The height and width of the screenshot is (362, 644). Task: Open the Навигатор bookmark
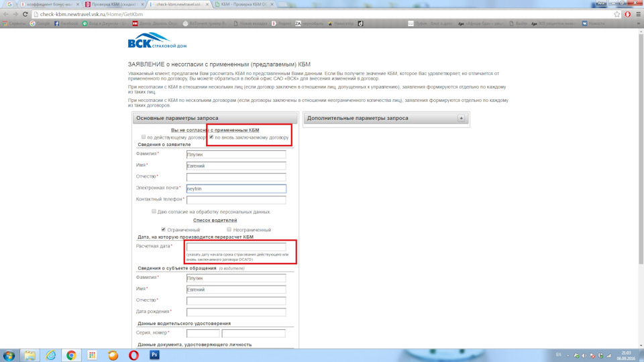pyautogui.click(x=341, y=23)
